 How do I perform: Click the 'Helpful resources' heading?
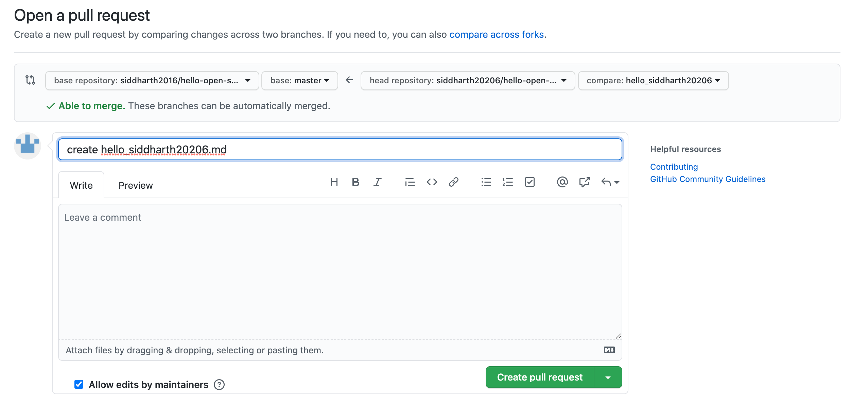(x=685, y=149)
